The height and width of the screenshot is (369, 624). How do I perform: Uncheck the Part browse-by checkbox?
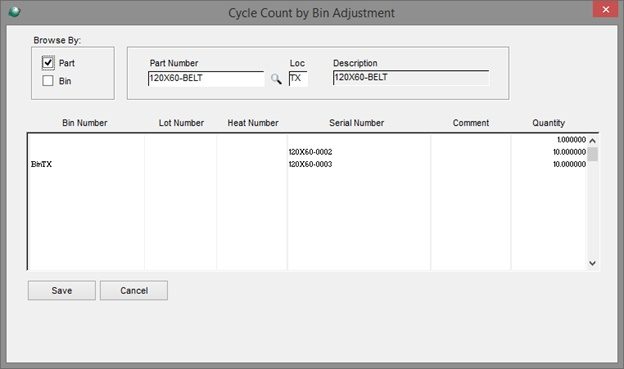pos(48,62)
